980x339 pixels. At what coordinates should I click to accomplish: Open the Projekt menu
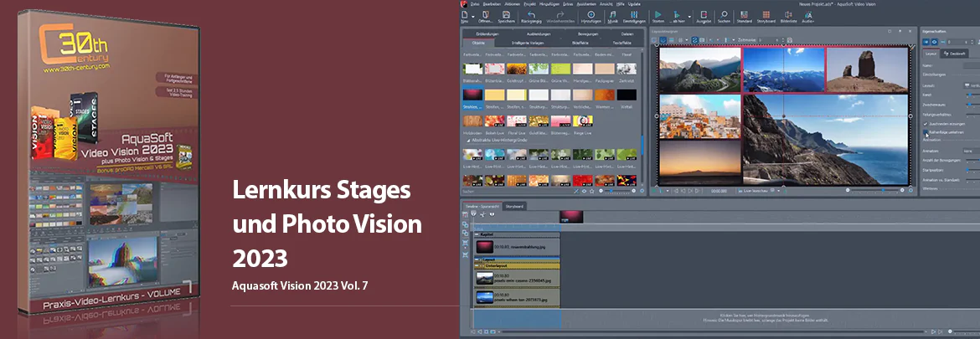[529, 3]
